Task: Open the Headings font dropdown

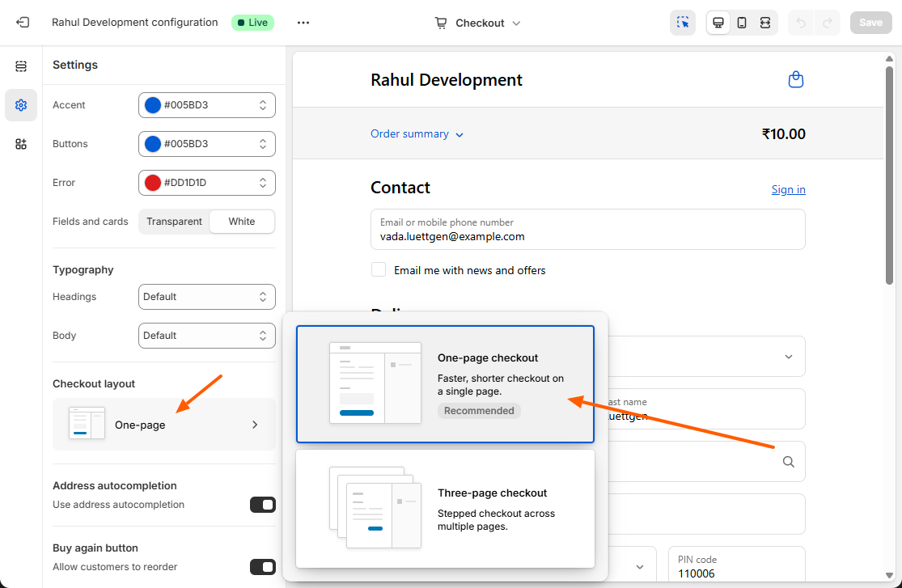Action: click(207, 297)
